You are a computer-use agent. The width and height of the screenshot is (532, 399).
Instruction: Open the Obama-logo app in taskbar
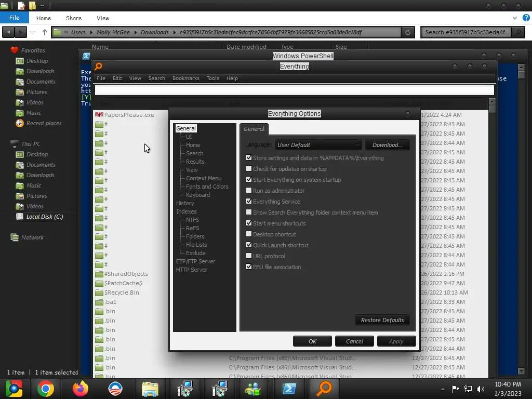pyautogui.click(x=115, y=389)
